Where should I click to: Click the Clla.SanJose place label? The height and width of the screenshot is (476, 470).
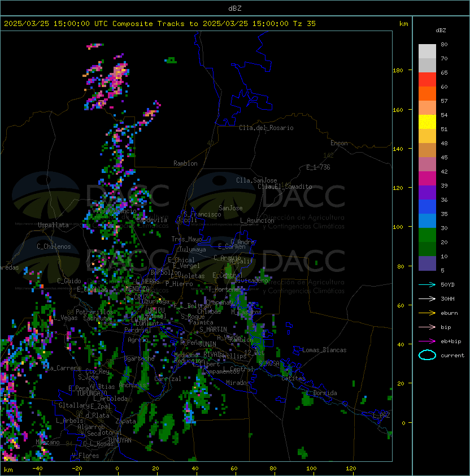(256, 180)
